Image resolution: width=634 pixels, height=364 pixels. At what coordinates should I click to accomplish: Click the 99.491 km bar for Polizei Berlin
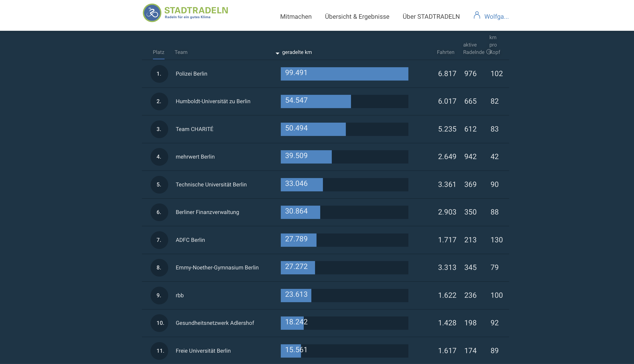coord(344,74)
